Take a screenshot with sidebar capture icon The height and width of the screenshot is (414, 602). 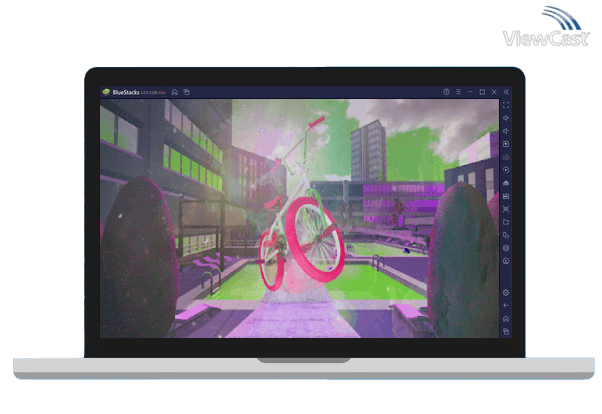tap(506, 209)
